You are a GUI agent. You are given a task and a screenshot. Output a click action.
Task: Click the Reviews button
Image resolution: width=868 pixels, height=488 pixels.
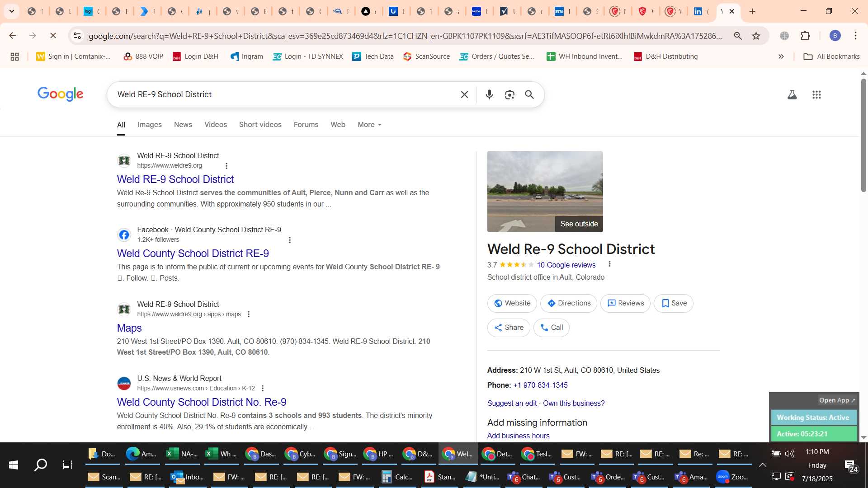coord(625,303)
